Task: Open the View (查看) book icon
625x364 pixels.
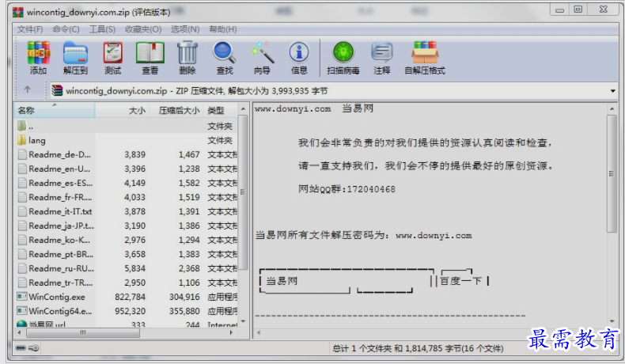Action: (150, 53)
